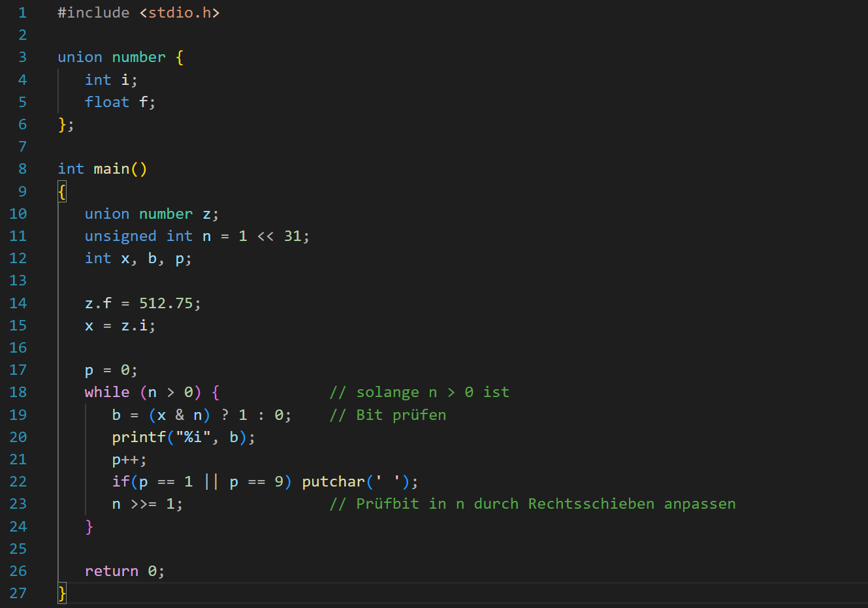Click the printf function call

138,437
